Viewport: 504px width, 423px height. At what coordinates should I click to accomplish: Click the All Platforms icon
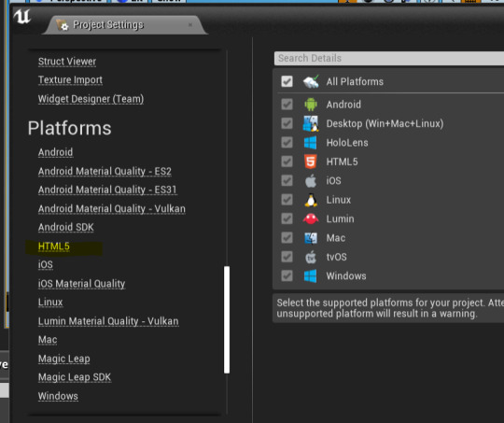point(311,81)
